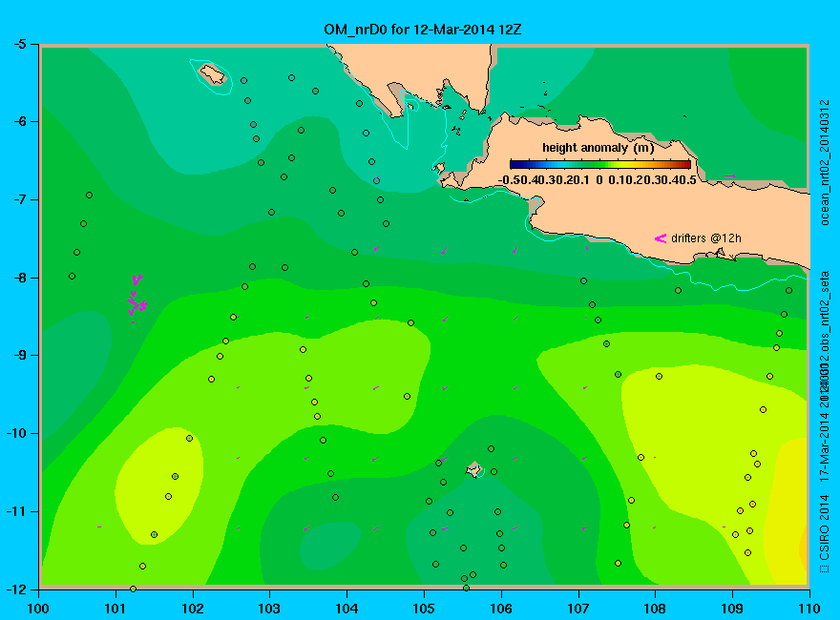The image size is (840, 620).
Task: Click the y-axis label -9
Action: point(19,356)
